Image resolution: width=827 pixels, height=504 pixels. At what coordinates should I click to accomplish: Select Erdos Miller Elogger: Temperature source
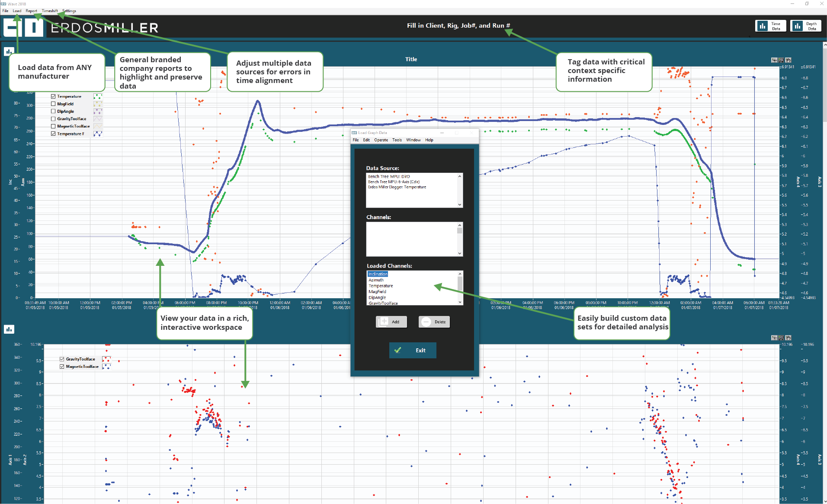coord(397,187)
